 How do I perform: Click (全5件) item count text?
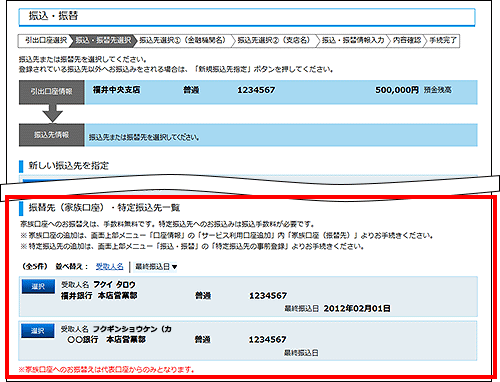coord(35,266)
